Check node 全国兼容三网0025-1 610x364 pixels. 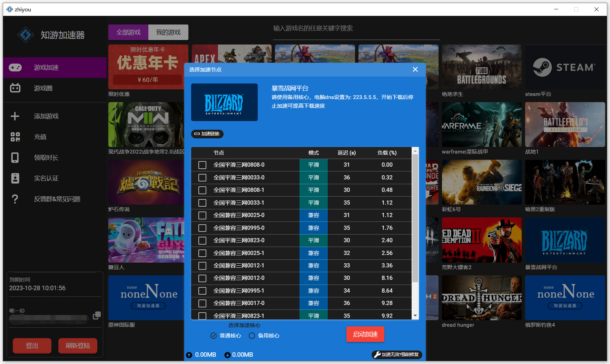(x=202, y=253)
